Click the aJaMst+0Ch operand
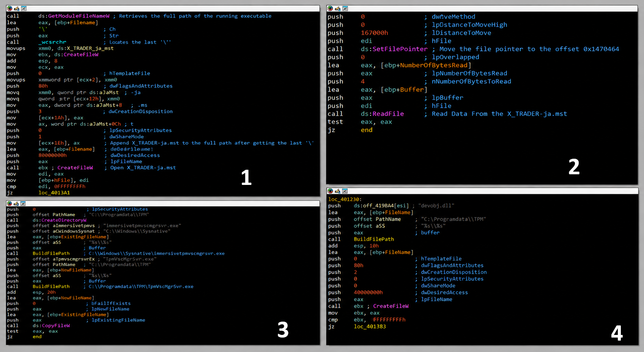The width and height of the screenshot is (644, 352). click(105, 124)
